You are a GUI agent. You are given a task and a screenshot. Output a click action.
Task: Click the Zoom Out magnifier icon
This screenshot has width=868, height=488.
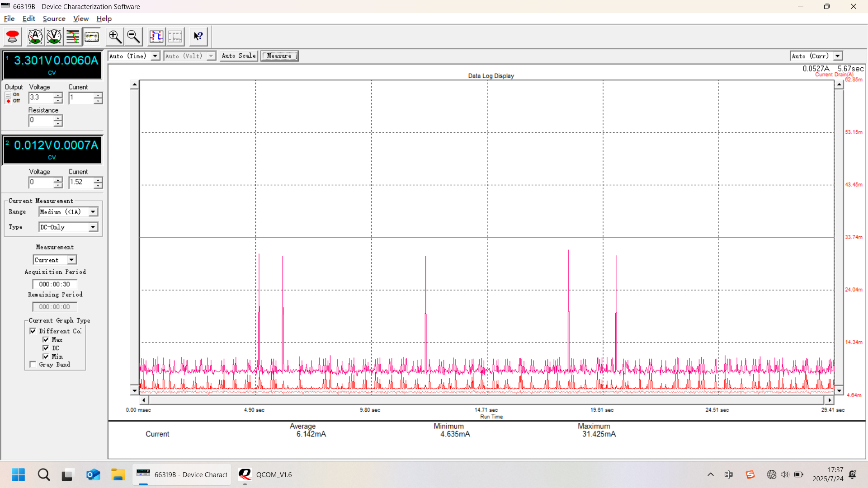tap(133, 37)
